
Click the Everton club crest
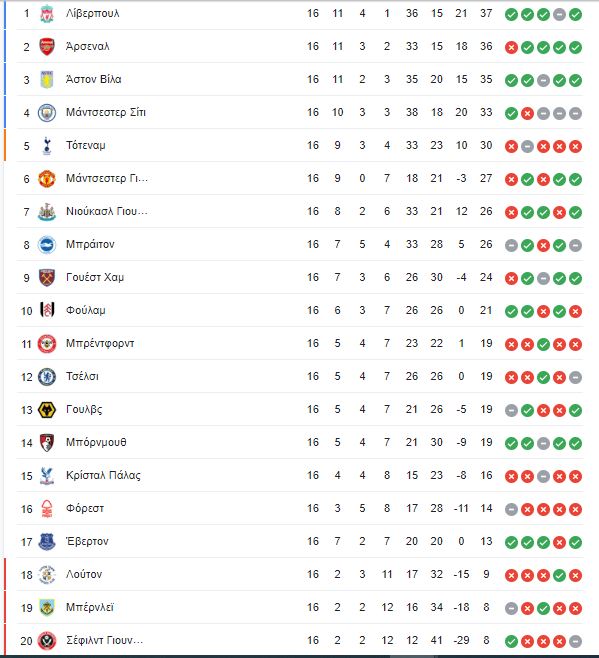click(47, 541)
